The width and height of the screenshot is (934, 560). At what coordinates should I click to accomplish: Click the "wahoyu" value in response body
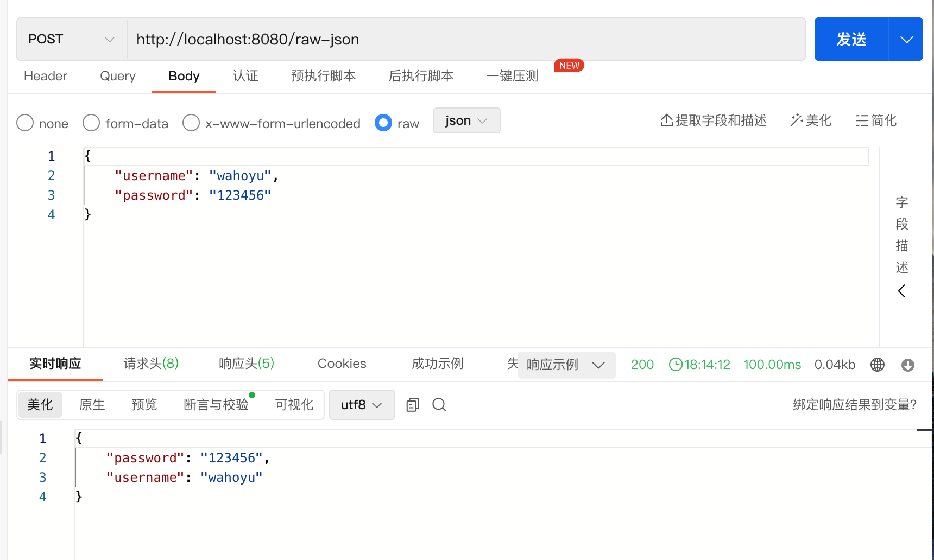[231, 478]
